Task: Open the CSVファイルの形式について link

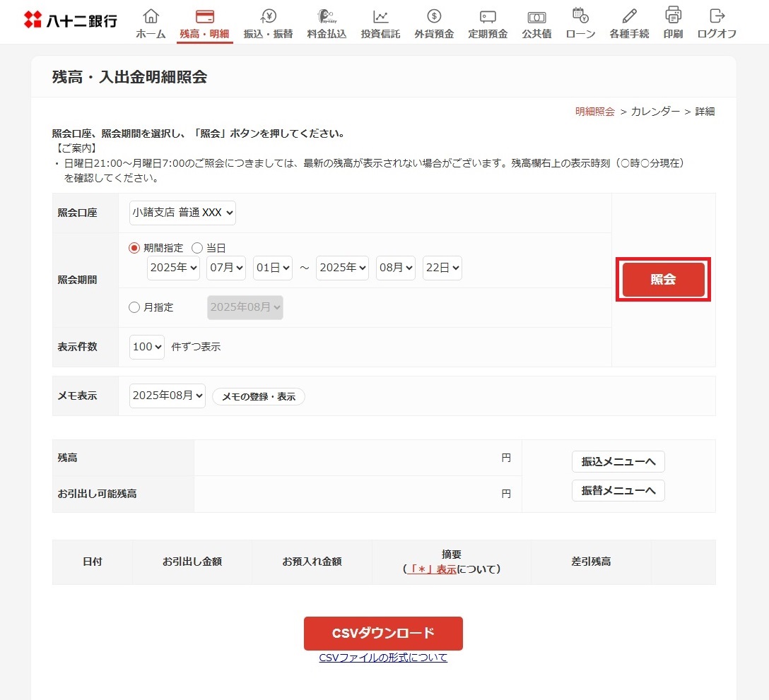Action: click(x=383, y=658)
